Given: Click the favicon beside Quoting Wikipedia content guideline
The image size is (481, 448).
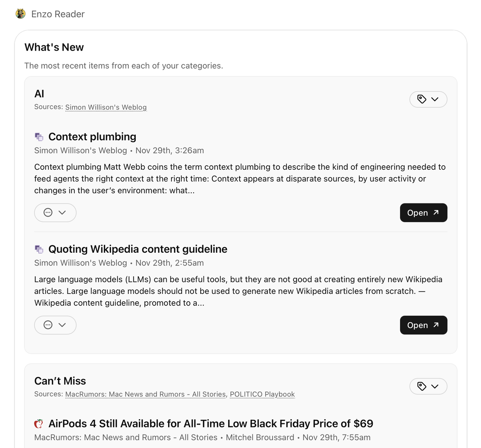Looking at the screenshot, I should 39,249.
